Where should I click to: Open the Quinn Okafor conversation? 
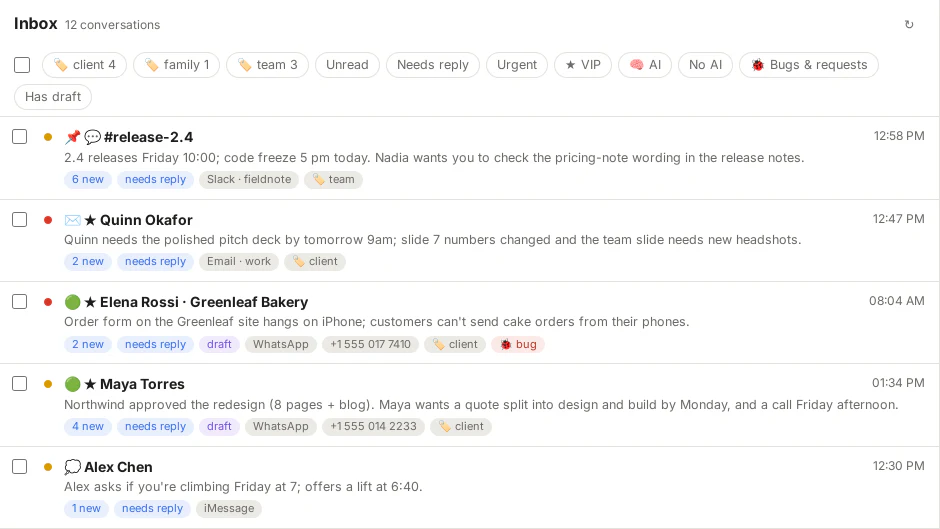click(x=146, y=220)
